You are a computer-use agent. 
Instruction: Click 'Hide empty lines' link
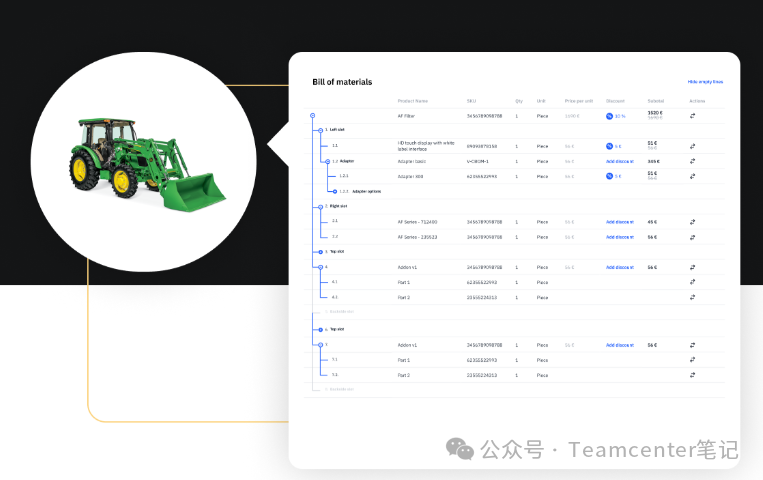(x=704, y=82)
